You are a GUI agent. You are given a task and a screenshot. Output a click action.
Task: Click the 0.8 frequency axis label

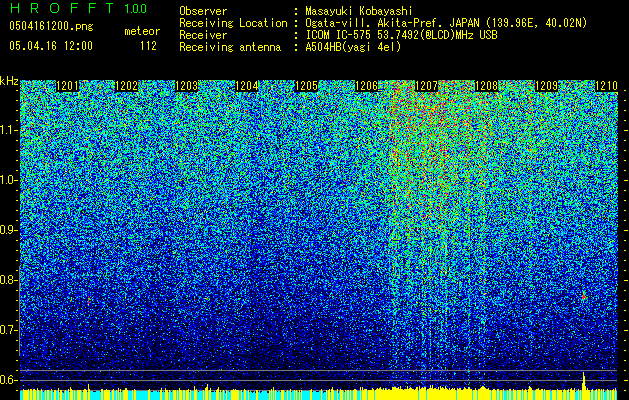pyautogui.click(x=8, y=280)
